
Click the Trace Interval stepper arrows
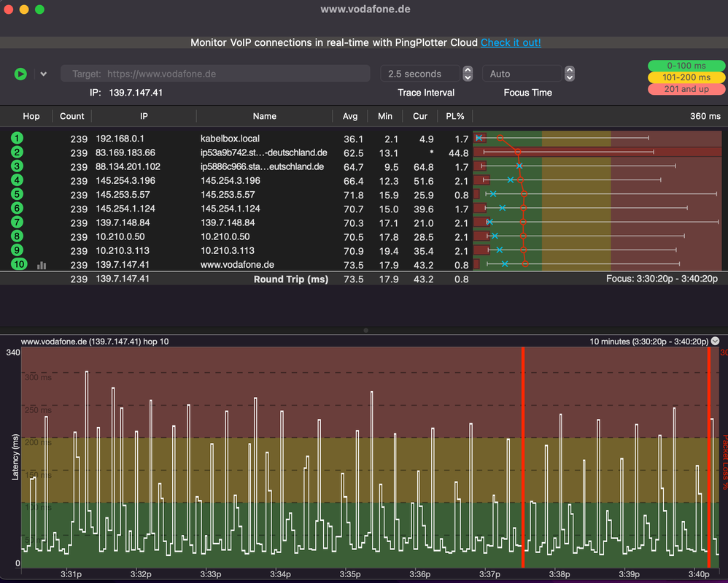(468, 74)
